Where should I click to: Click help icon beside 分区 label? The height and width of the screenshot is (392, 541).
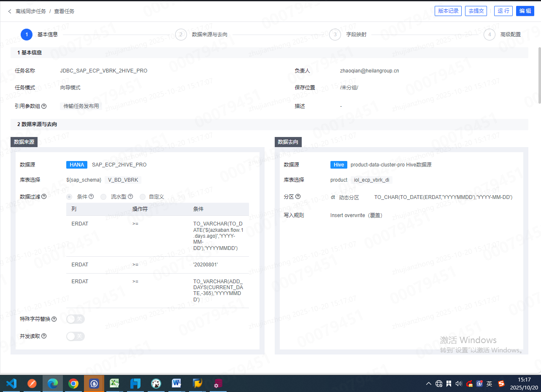(298, 196)
